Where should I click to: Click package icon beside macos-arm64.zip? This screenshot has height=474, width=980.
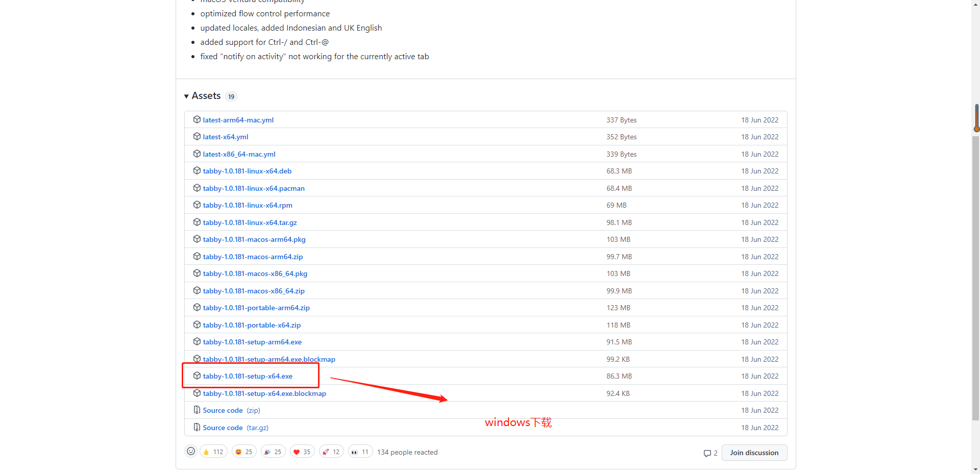[x=197, y=256]
